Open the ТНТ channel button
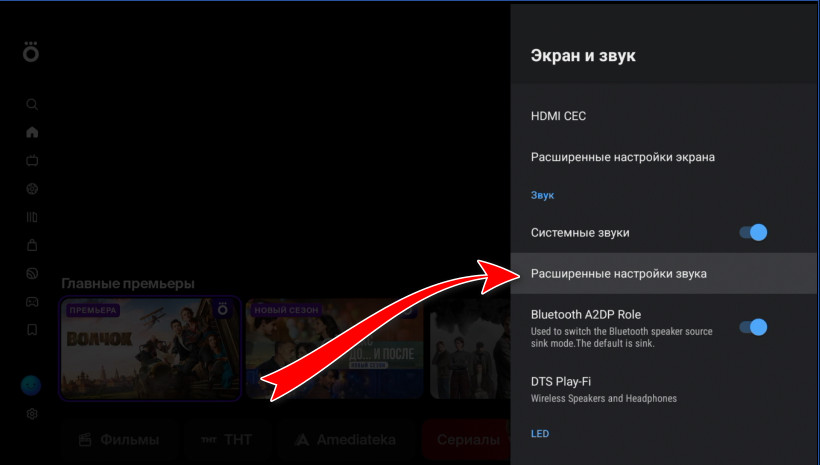This screenshot has height=465, width=820. click(x=224, y=440)
